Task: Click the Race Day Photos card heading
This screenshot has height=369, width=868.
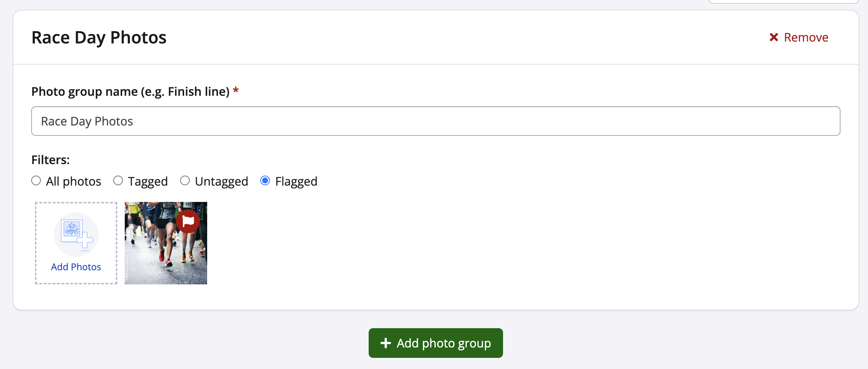Action: pyautogui.click(x=99, y=37)
